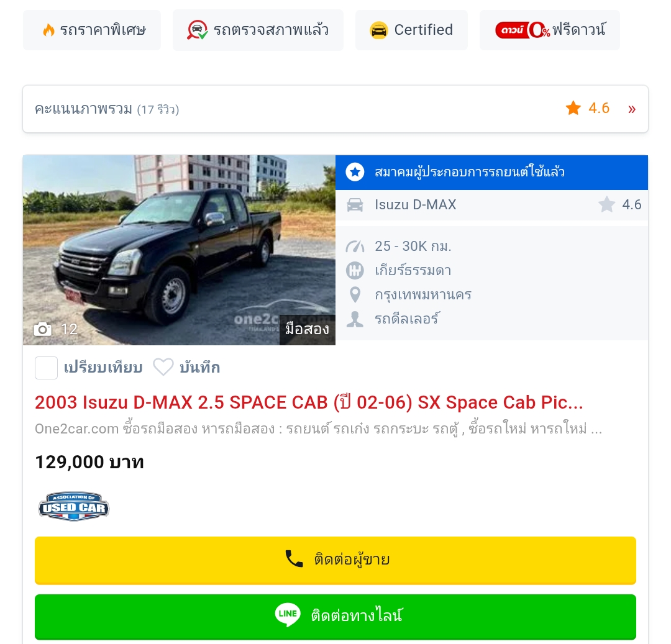The height and width of the screenshot is (644, 671).
Task: Click the black Isuzu pickup photo thumbnail
Action: click(179, 250)
